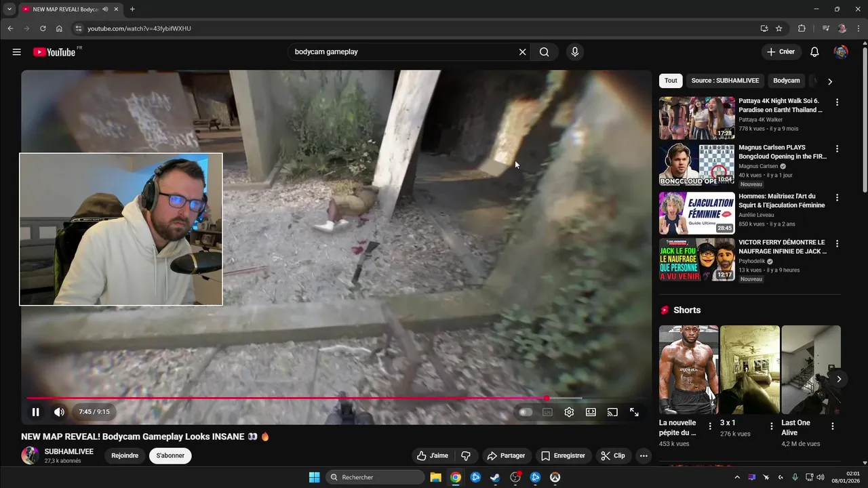Open options for 'Last One Alive' Short
This screenshot has height=488, width=868.
click(833, 426)
